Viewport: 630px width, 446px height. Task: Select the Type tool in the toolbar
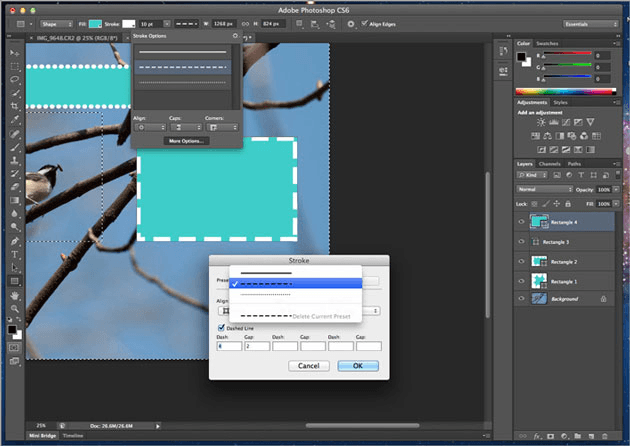click(x=15, y=254)
